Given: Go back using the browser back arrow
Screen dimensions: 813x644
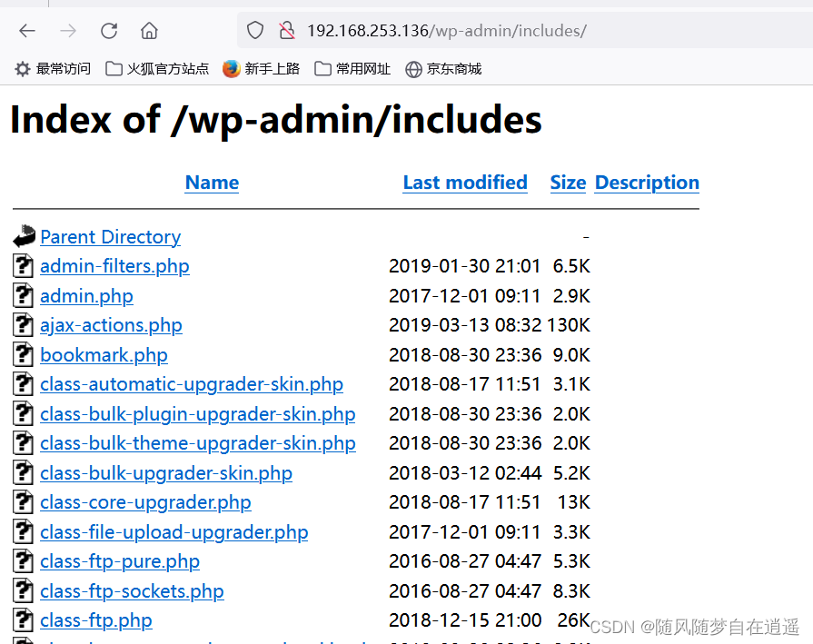Looking at the screenshot, I should pyautogui.click(x=27, y=31).
